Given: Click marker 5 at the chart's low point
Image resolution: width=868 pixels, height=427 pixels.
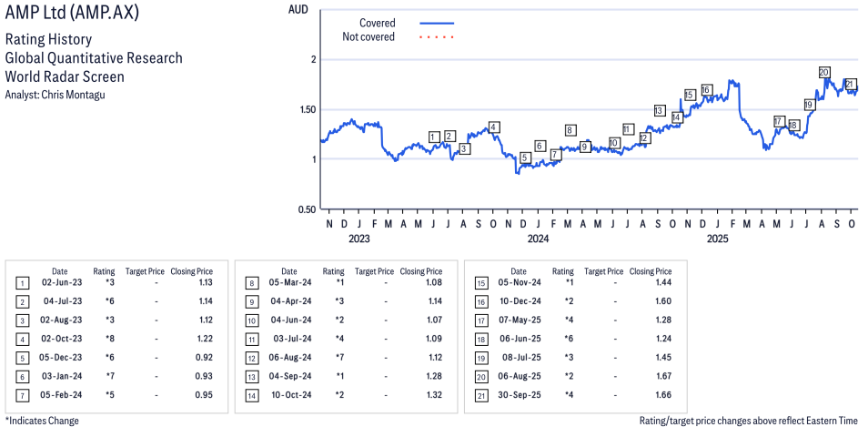Looking at the screenshot, I should click(525, 158).
